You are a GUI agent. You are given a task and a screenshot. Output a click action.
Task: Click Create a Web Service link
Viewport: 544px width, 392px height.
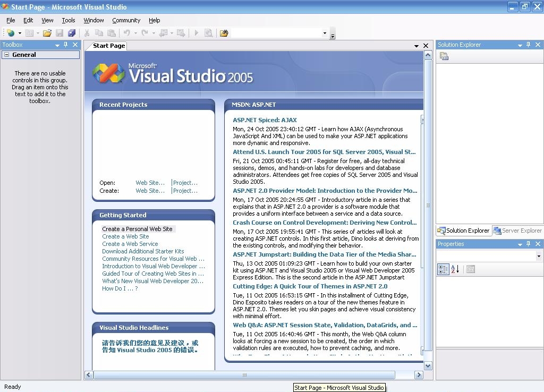(x=130, y=244)
